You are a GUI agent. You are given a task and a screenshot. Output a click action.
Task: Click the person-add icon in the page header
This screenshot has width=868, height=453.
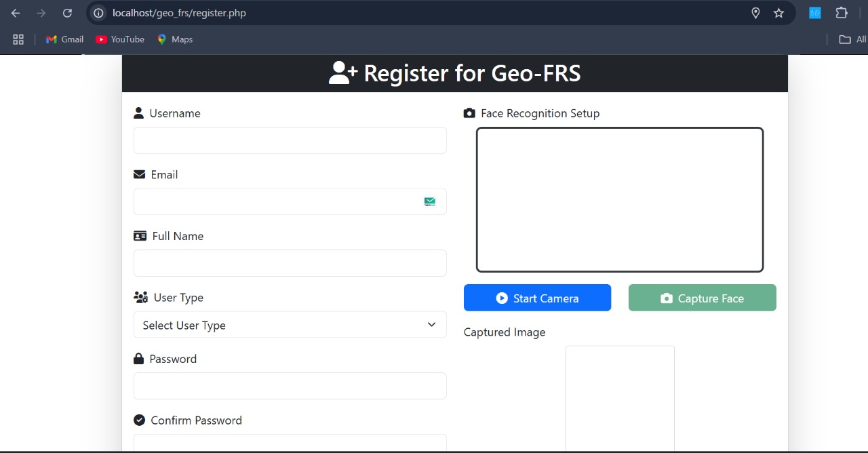[x=342, y=73]
